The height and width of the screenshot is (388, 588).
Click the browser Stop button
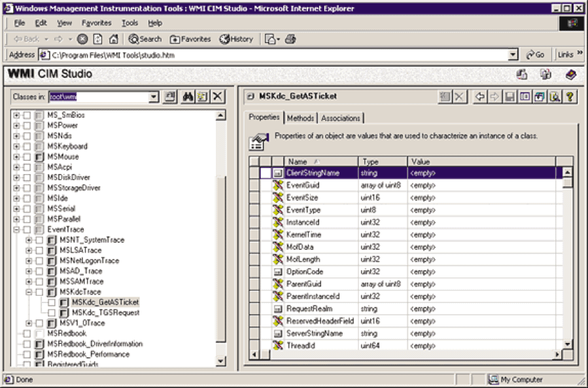[82, 39]
